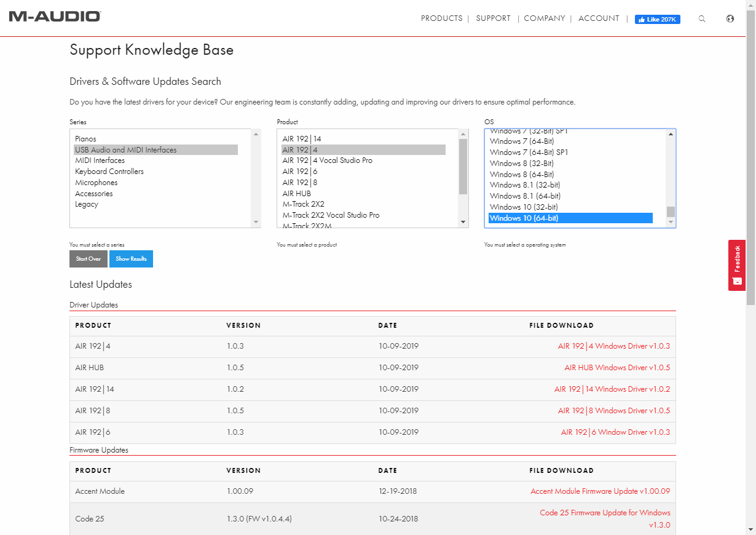756x535 pixels.
Task: Click the globe region selector icon
Action: pos(730,19)
